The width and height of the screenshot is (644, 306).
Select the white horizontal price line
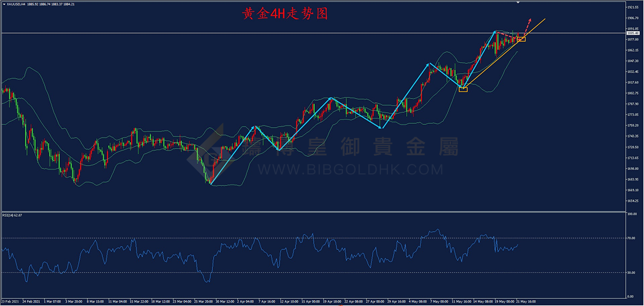pyautogui.click(x=312, y=33)
